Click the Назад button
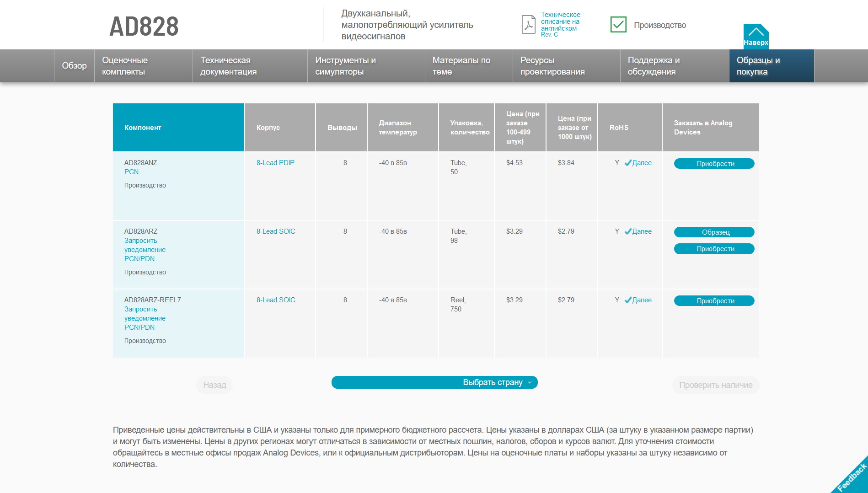The image size is (868, 493). coord(214,385)
